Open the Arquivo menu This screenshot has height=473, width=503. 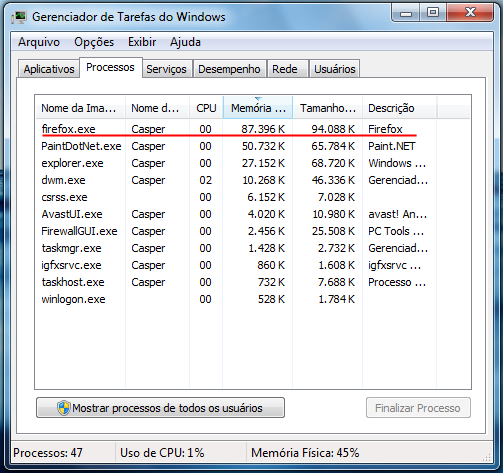click(39, 42)
